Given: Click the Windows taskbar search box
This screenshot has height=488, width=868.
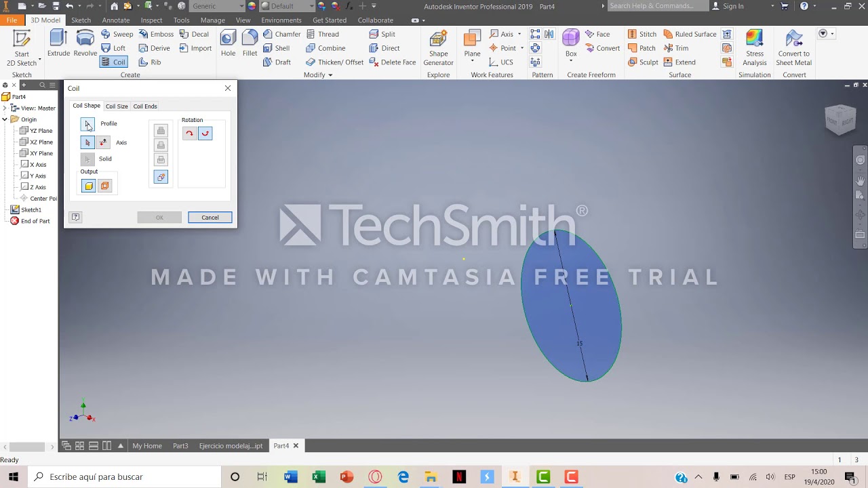Looking at the screenshot, I should (x=124, y=477).
